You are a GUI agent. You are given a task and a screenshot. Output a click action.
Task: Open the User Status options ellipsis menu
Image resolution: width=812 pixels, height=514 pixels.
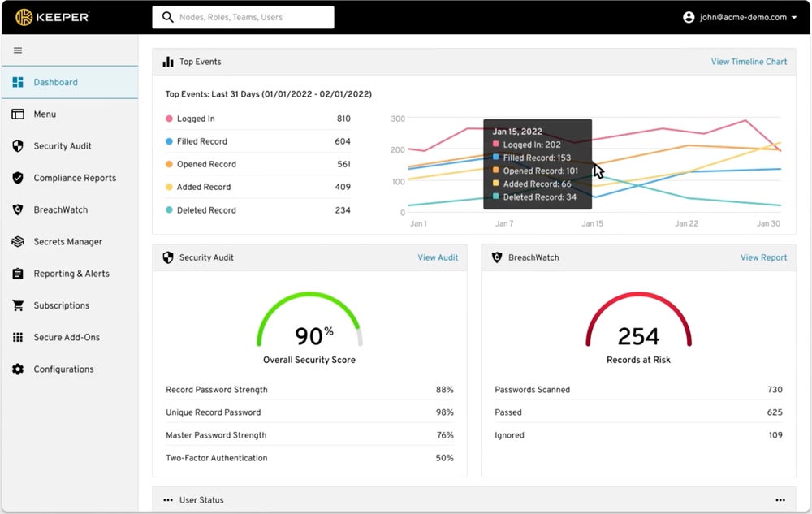tap(780, 500)
